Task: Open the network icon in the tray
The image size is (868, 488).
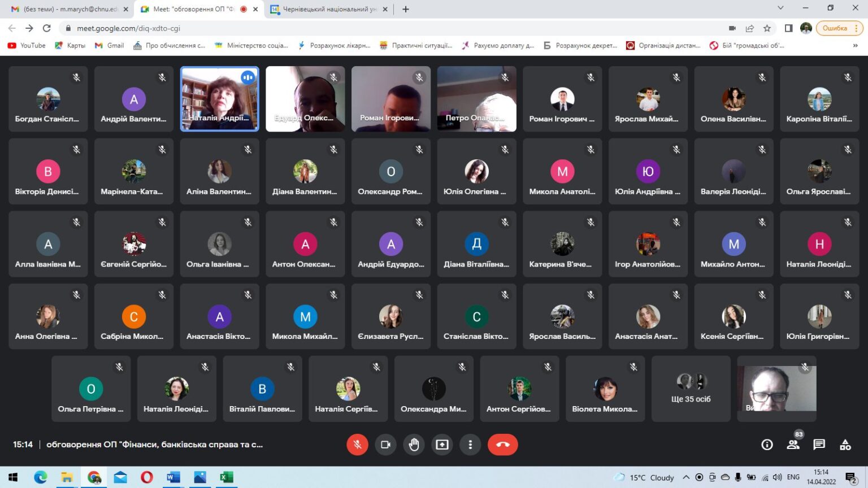Action: (x=765, y=477)
